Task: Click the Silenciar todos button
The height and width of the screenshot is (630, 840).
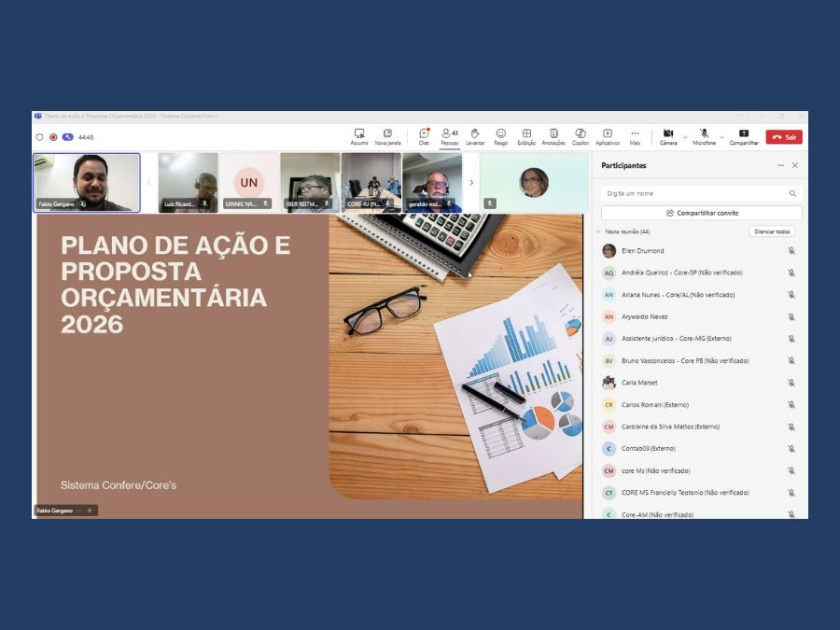Action: [x=771, y=231]
